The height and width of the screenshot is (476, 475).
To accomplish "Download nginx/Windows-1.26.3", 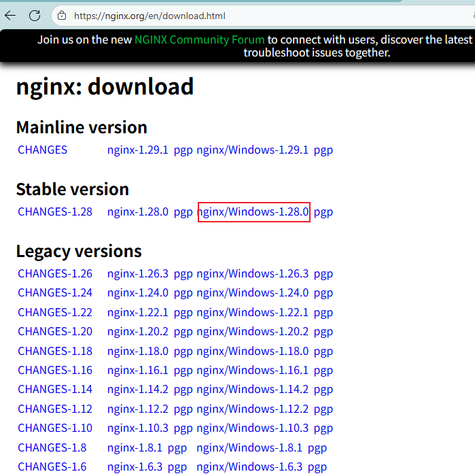I will 252,274.
